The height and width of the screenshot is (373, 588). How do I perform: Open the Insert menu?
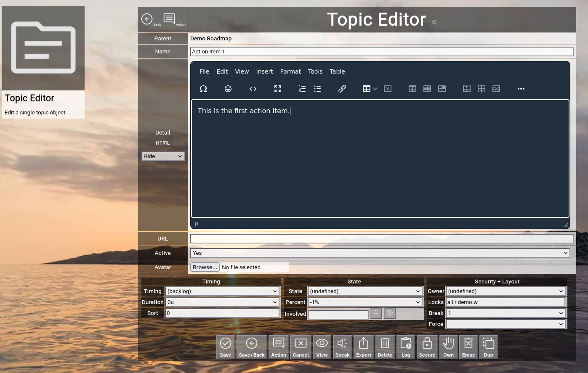[264, 71]
